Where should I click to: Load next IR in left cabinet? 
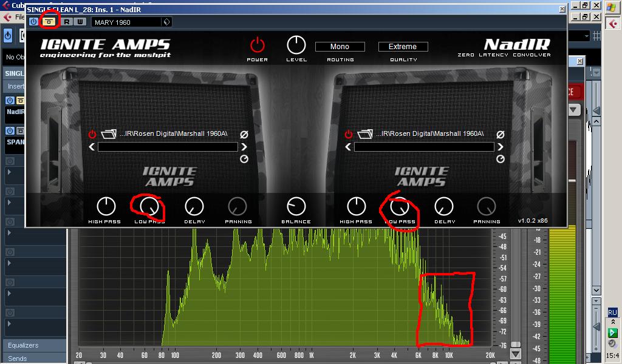pos(244,147)
